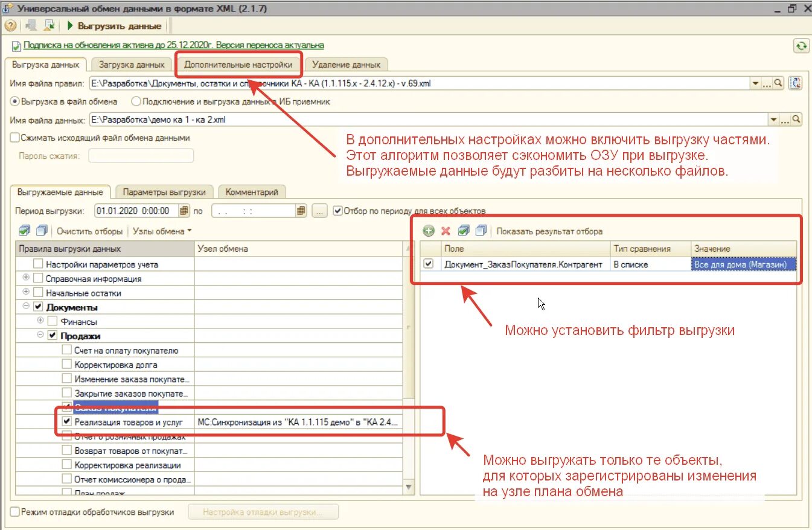Open data file name dropdown arrow
The width and height of the screenshot is (812, 530).
click(774, 120)
